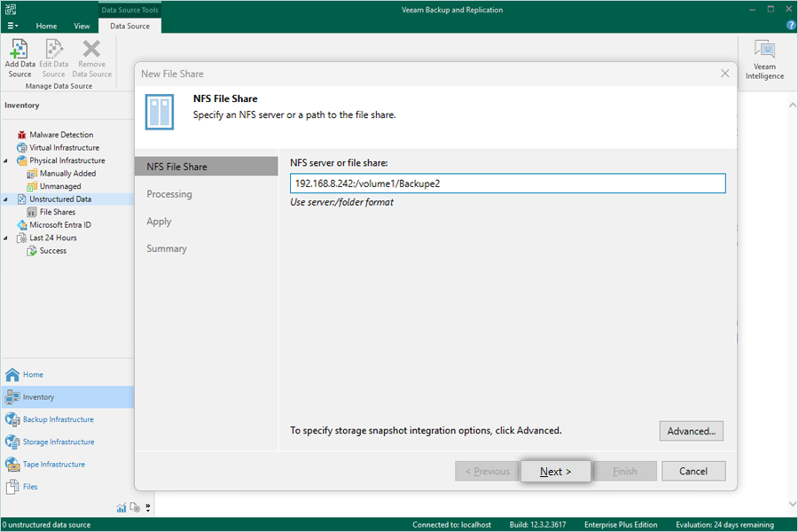Viewport: 798px width, 532px height.
Task: Click the Files view icon
Action: tap(12, 487)
